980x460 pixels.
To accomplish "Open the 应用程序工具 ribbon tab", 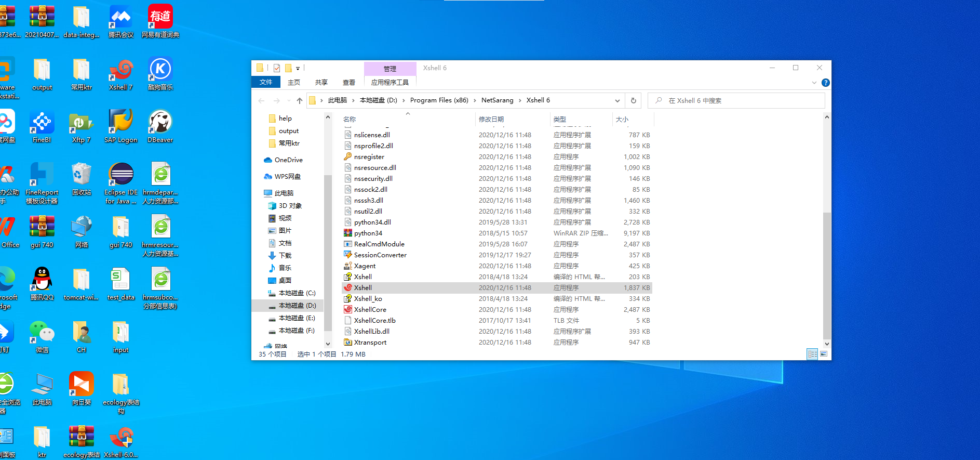I will click(390, 82).
